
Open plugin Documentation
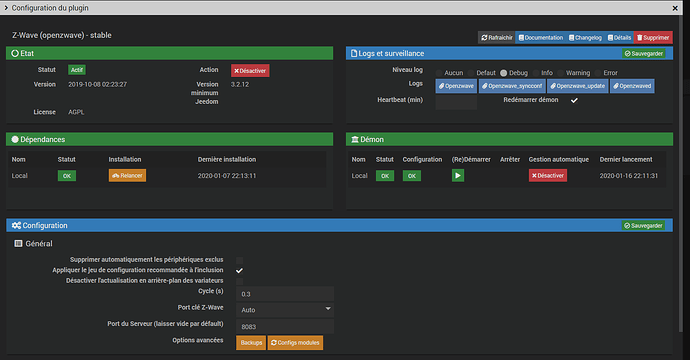(x=540, y=37)
